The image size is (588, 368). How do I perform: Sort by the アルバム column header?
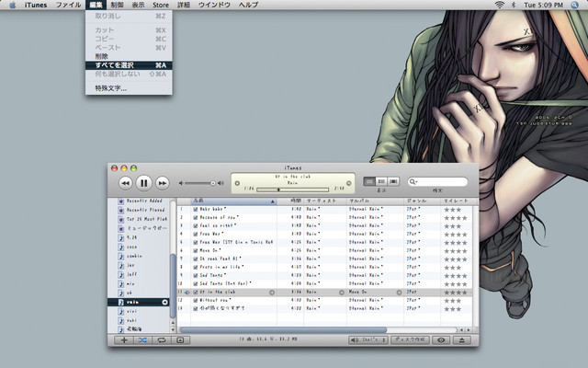[376, 201]
